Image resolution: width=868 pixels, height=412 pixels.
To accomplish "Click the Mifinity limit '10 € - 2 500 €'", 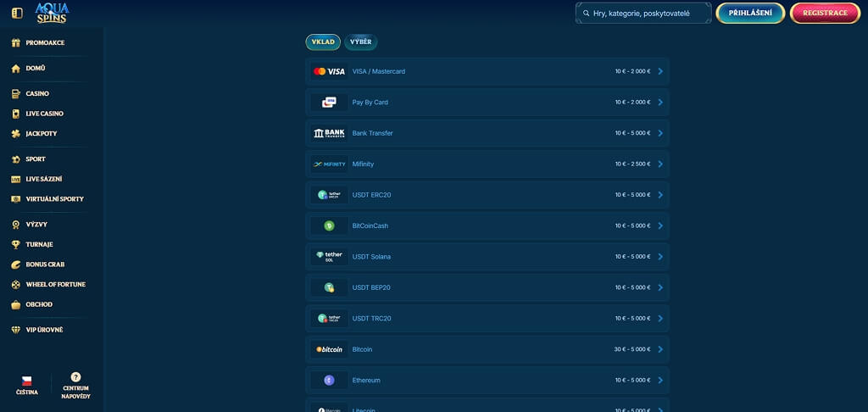I will coord(632,164).
